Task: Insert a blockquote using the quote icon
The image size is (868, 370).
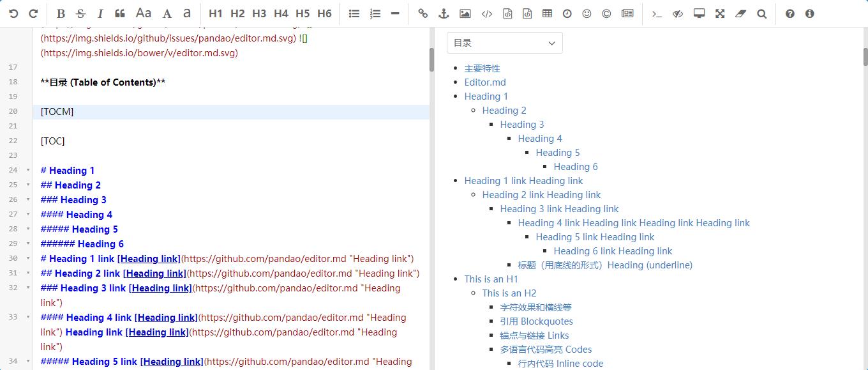Action: click(120, 13)
